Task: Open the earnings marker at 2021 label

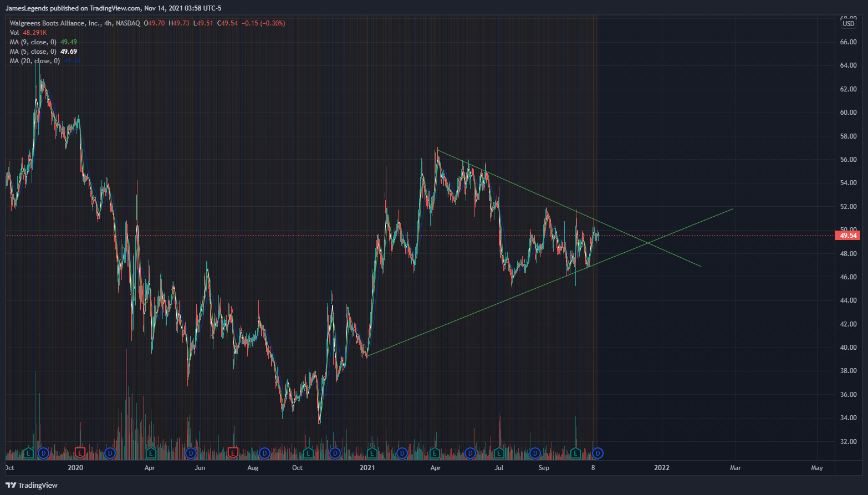Action: [372, 453]
